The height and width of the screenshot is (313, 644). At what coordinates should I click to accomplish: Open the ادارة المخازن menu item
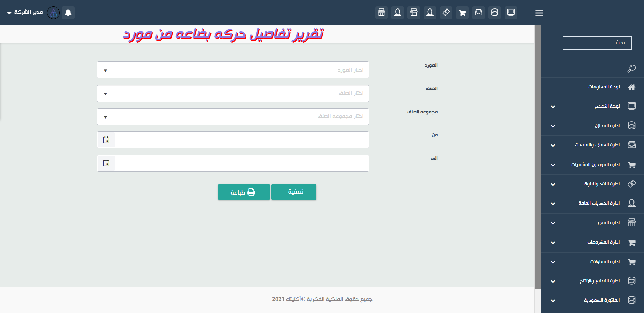pyautogui.click(x=592, y=126)
